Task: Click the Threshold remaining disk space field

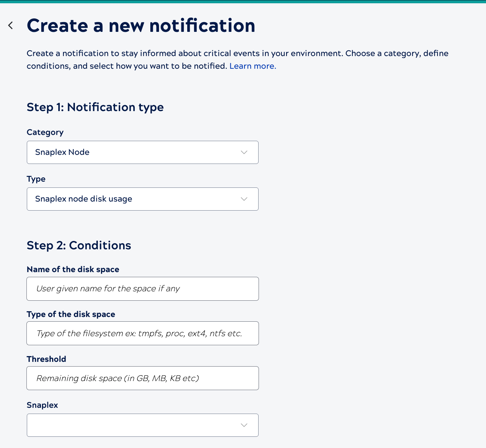Action: point(143,378)
